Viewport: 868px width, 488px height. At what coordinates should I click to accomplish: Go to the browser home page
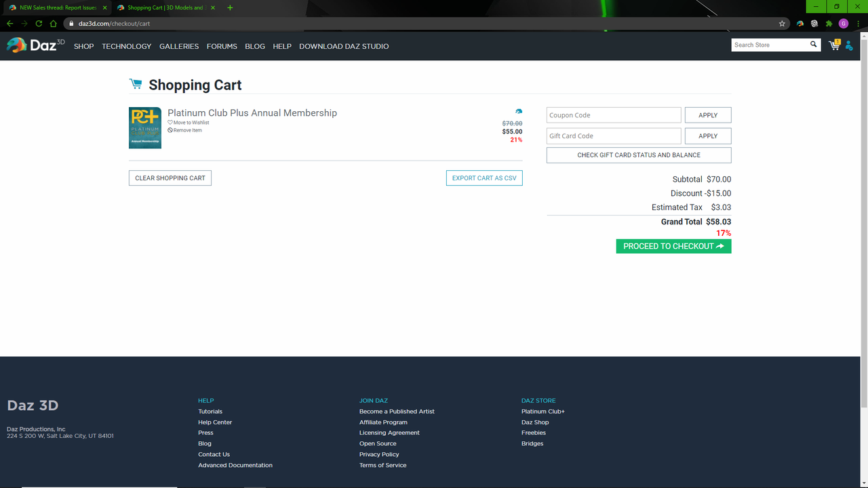(x=53, y=23)
